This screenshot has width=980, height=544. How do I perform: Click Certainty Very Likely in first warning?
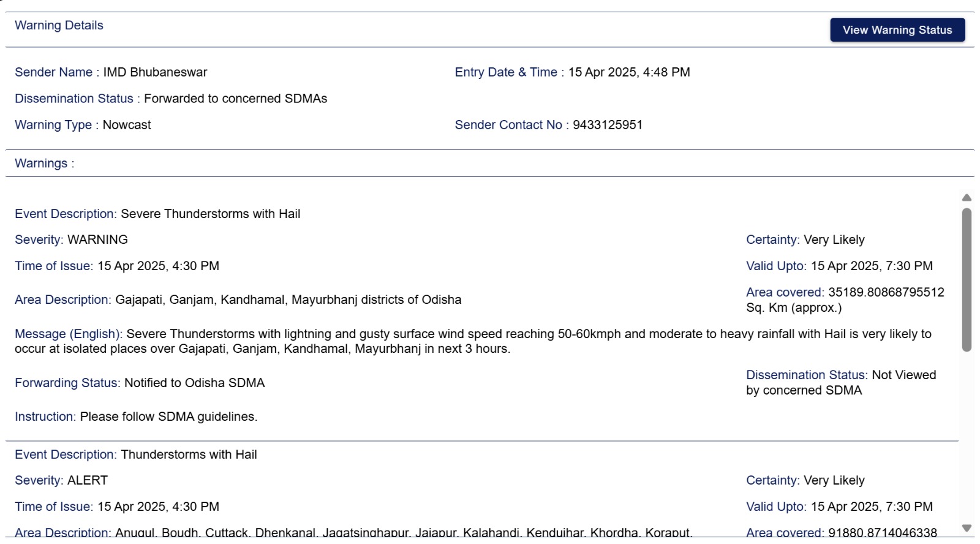tap(834, 240)
